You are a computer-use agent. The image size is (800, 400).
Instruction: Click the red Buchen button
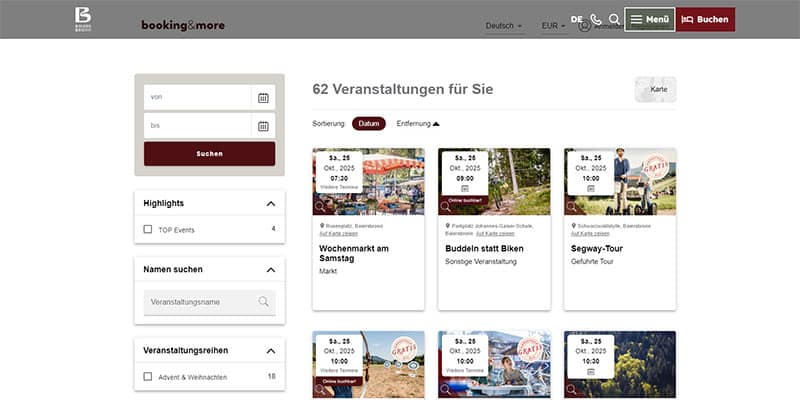705,19
